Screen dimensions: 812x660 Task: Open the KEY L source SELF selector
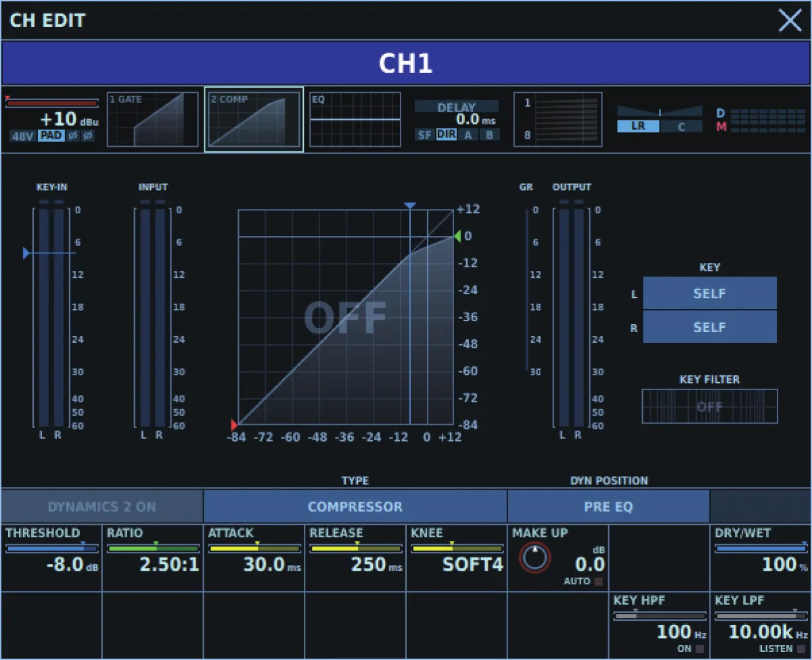(710, 293)
